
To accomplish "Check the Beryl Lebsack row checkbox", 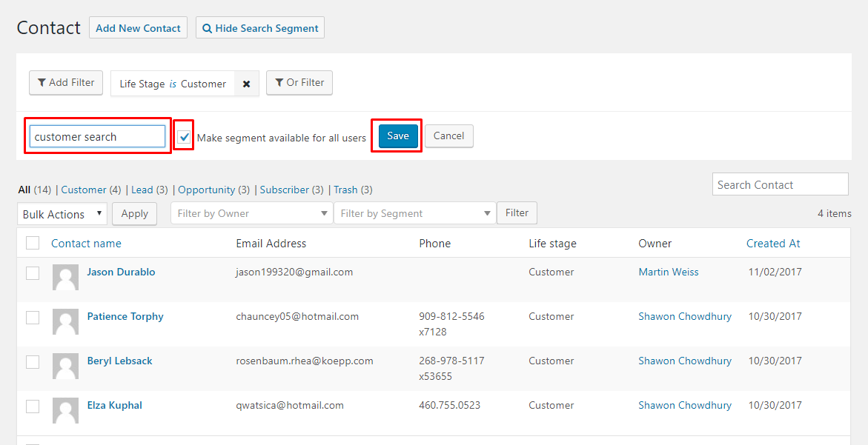I will (33, 361).
